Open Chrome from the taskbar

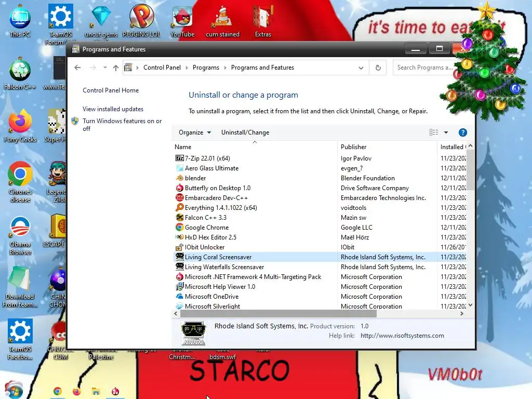point(57,392)
